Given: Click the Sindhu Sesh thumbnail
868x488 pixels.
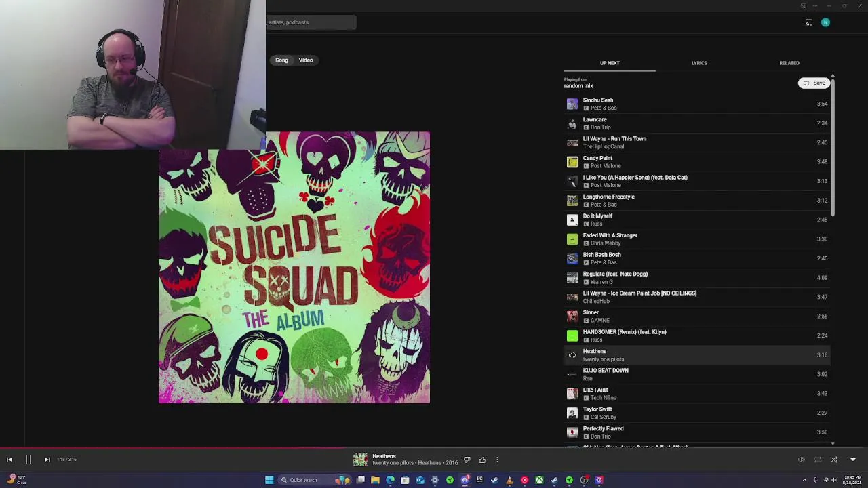Looking at the screenshot, I should tap(572, 104).
